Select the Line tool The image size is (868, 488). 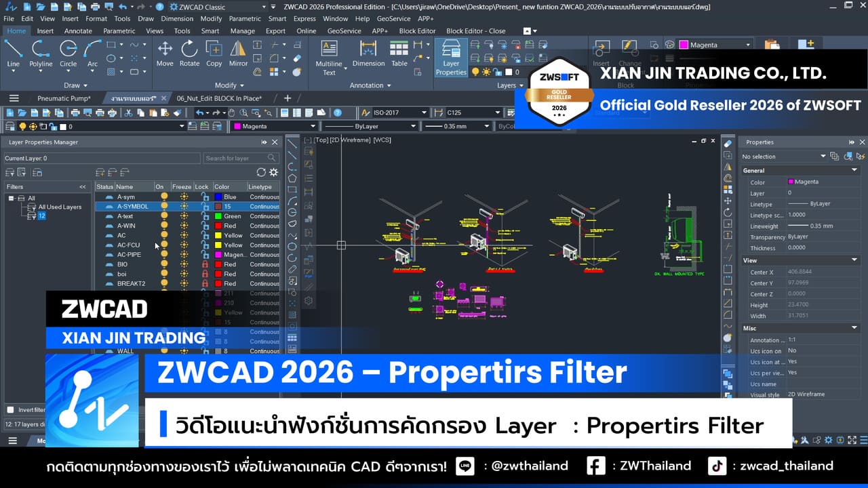(x=14, y=54)
